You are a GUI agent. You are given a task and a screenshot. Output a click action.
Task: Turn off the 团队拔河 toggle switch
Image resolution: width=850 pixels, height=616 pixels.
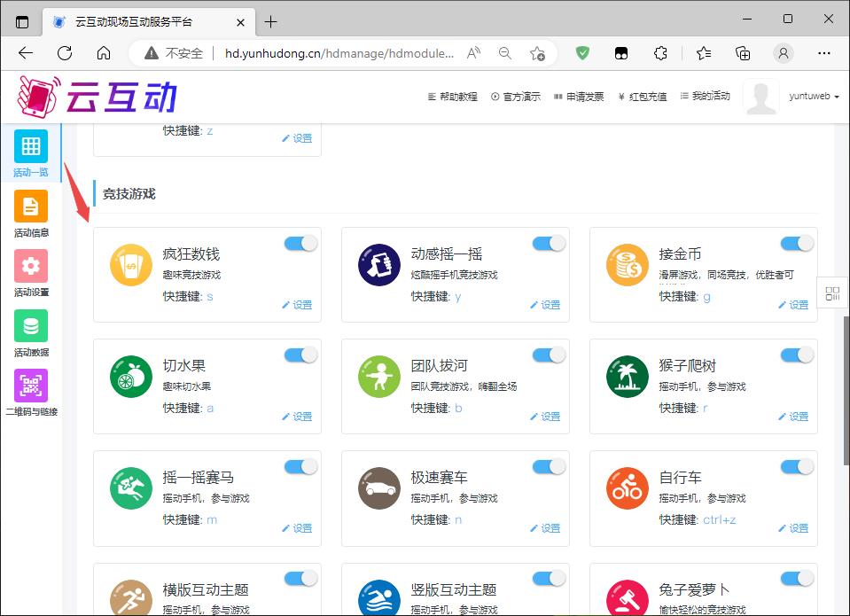pyautogui.click(x=549, y=355)
